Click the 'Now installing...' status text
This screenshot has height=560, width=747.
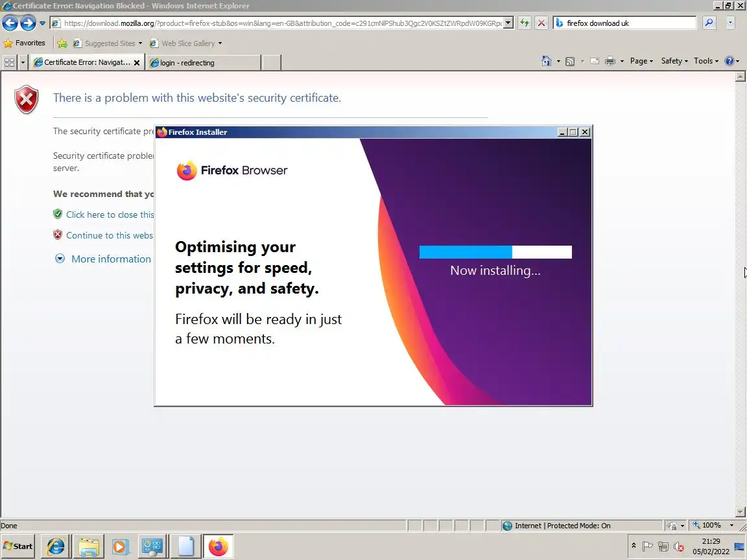[x=495, y=270]
